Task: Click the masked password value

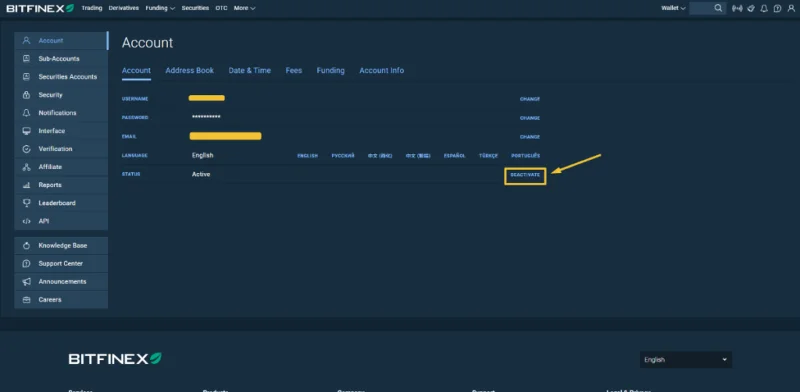Action: [206, 117]
